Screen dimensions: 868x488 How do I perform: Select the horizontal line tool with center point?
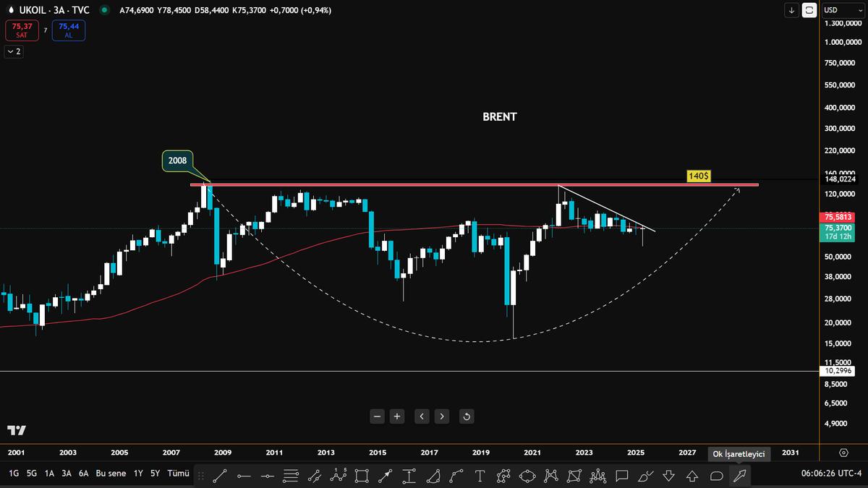[x=268, y=476]
